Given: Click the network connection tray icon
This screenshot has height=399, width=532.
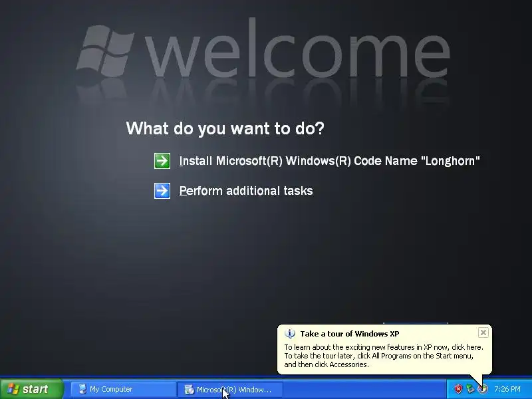Looking at the screenshot, I should [x=470, y=389].
